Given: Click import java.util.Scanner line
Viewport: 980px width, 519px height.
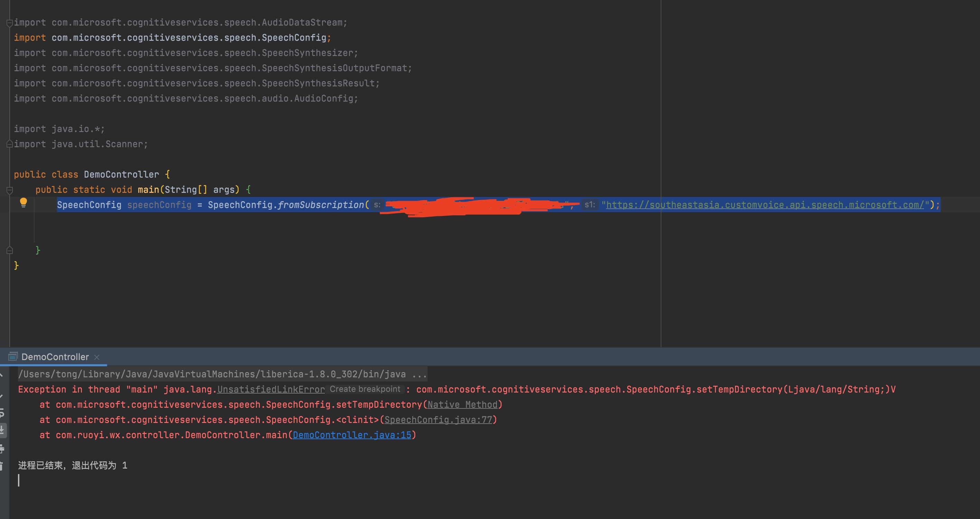Looking at the screenshot, I should 81,144.
